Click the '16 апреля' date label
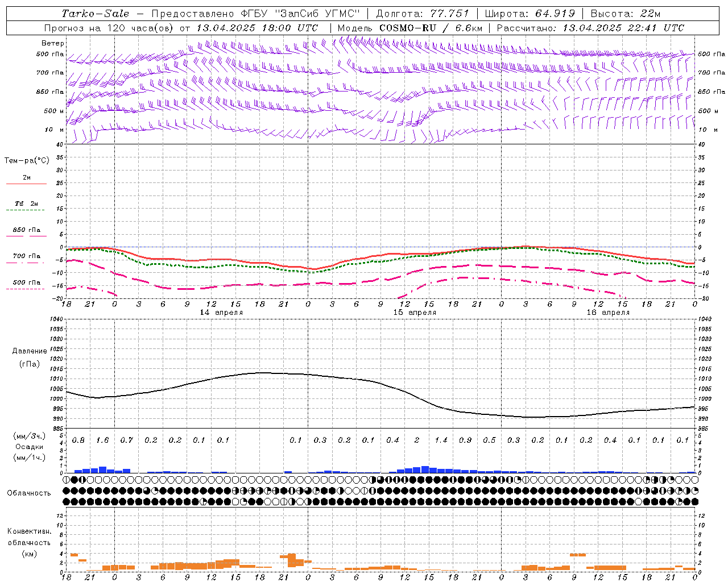The width and height of the screenshot is (728, 582). click(608, 313)
